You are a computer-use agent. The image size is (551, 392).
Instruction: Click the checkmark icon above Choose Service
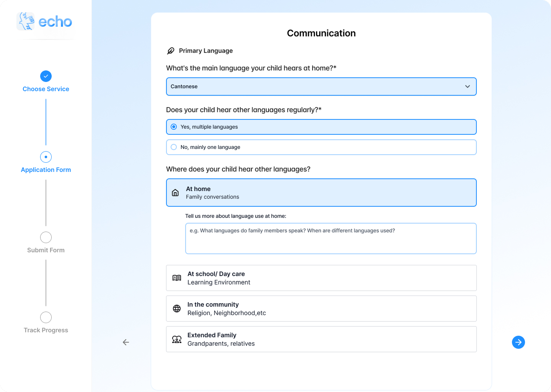click(x=46, y=76)
